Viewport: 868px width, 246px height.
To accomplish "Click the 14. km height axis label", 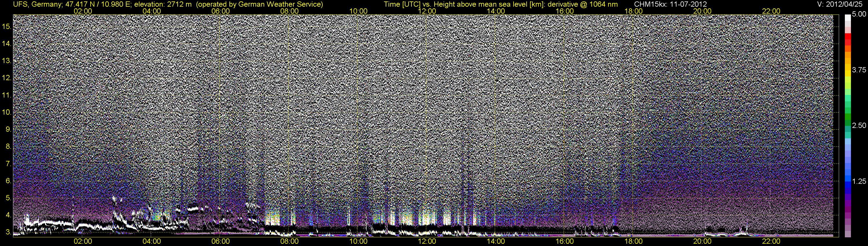I will [x=7, y=43].
